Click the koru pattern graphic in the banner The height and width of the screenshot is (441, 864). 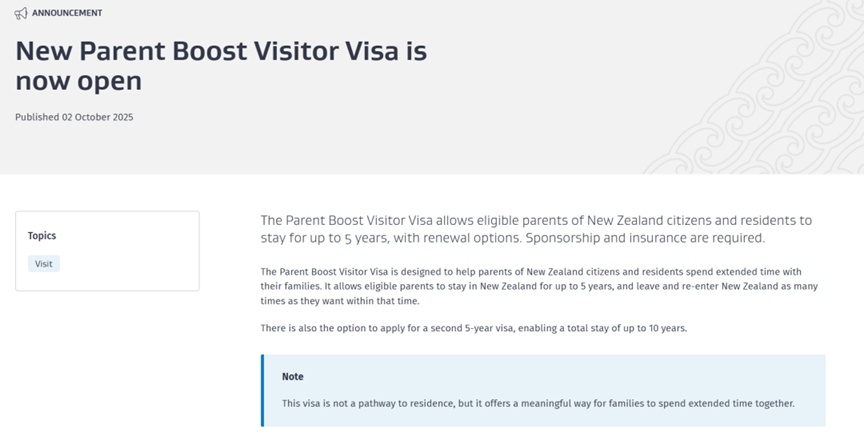[x=760, y=90]
